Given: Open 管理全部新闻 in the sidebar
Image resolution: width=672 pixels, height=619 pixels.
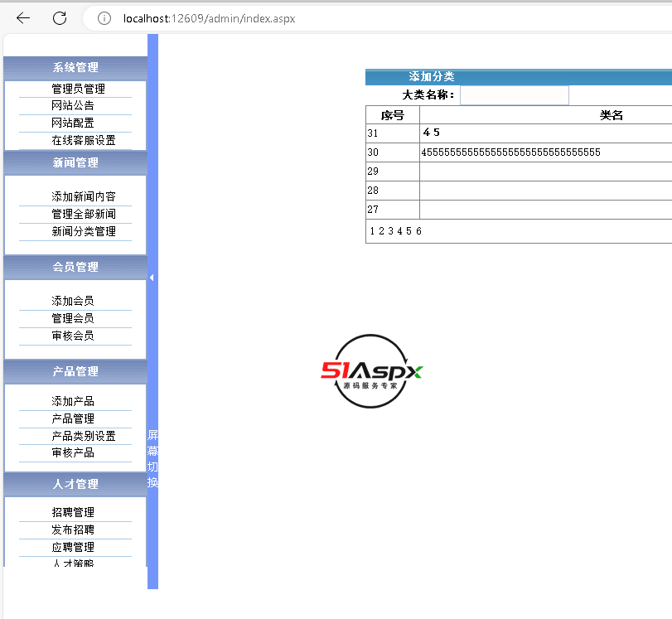Looking at the screenshot, I should 84,214.
